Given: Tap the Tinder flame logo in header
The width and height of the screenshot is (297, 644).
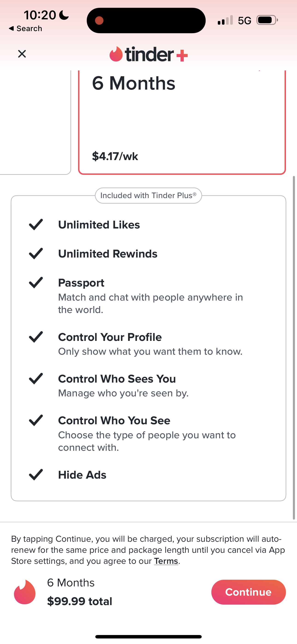Looking at the screenshot, I should point(116,54).
